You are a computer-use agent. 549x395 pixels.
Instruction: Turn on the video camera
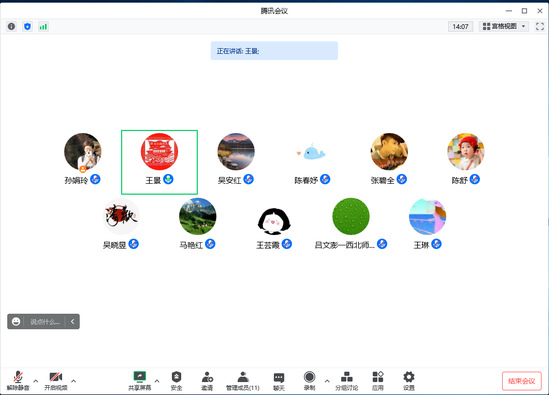(x=56, y=381)
